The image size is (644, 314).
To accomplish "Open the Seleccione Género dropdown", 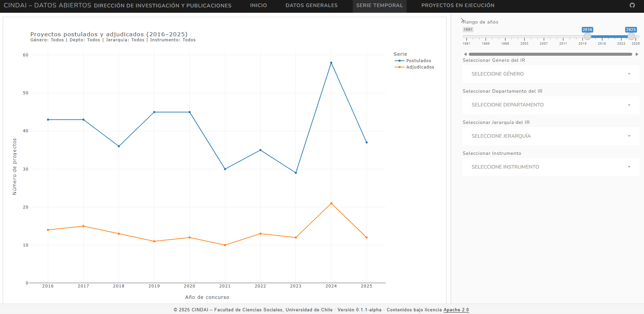I will [551, 74].
